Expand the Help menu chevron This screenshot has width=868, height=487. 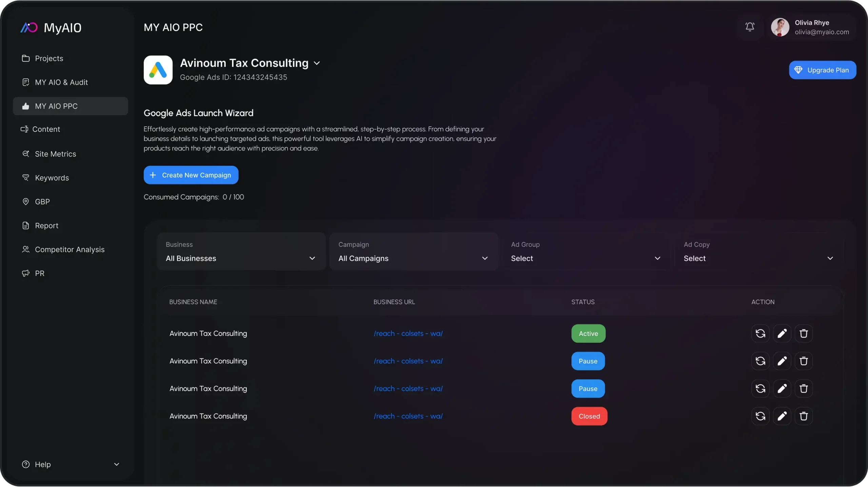coord(117,464)
